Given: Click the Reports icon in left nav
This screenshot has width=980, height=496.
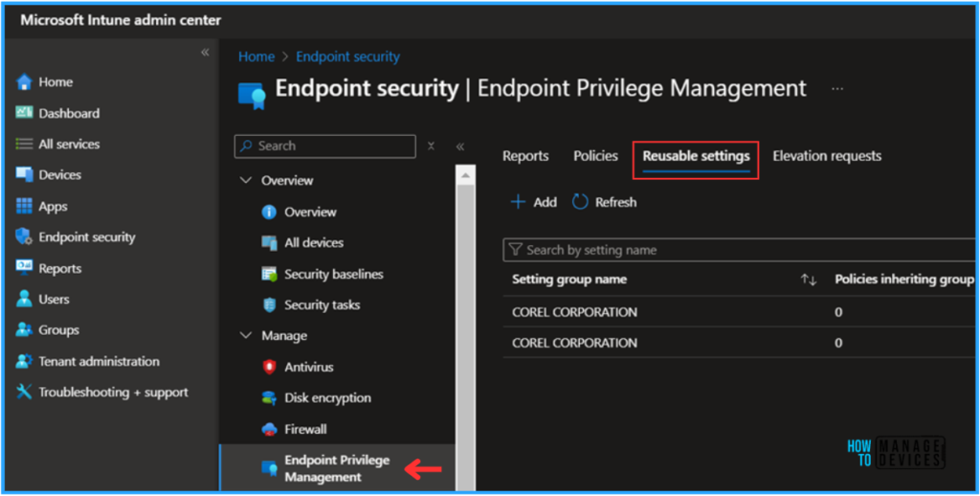Looking at the screenshot, I should coord(24,268).
